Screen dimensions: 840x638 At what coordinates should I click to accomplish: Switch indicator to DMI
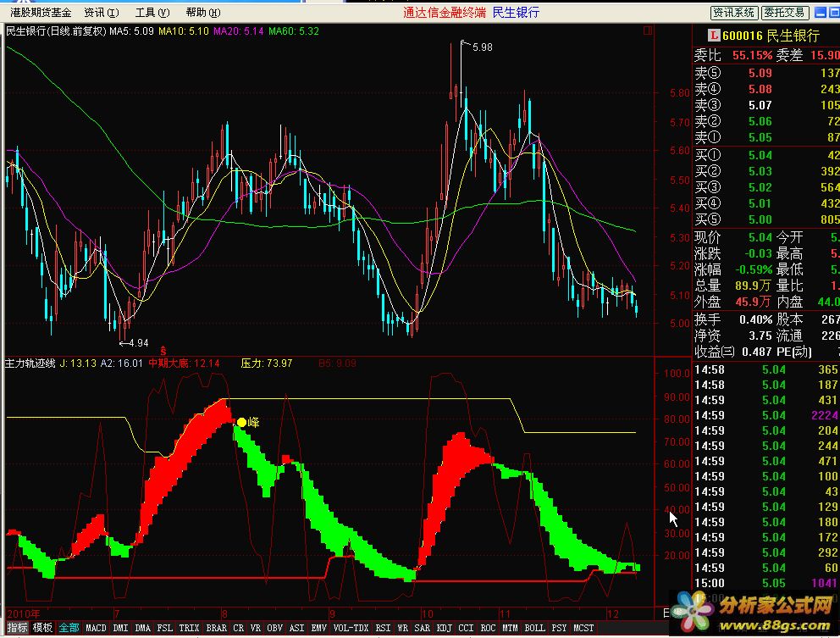coord(120,628)
